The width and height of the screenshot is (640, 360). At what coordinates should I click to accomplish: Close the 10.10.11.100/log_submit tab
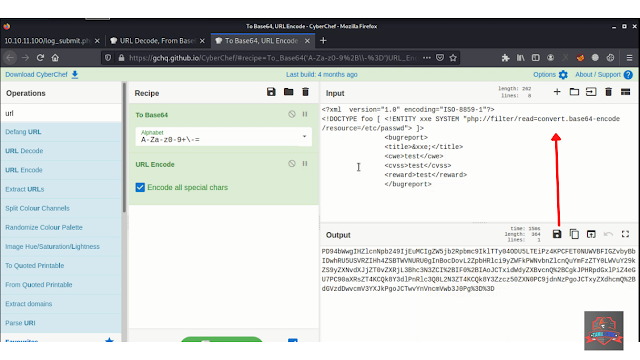pyautogui.click(x=97, y=41)
